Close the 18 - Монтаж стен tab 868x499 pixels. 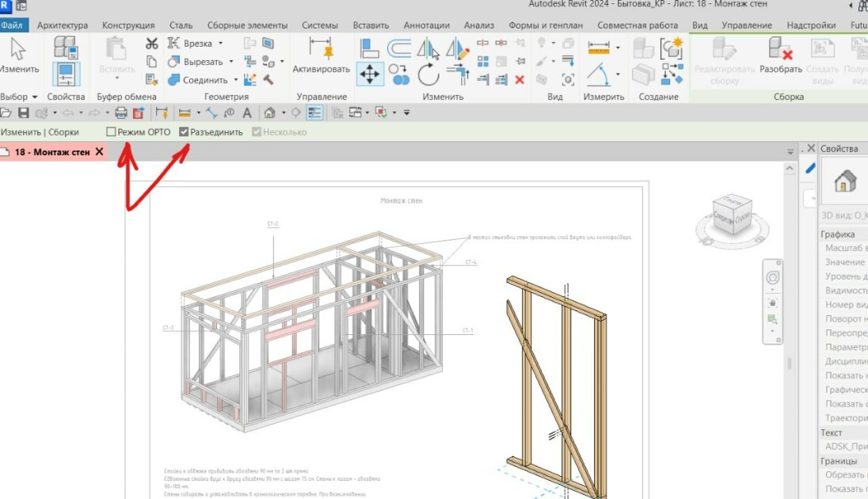(100, 151)
